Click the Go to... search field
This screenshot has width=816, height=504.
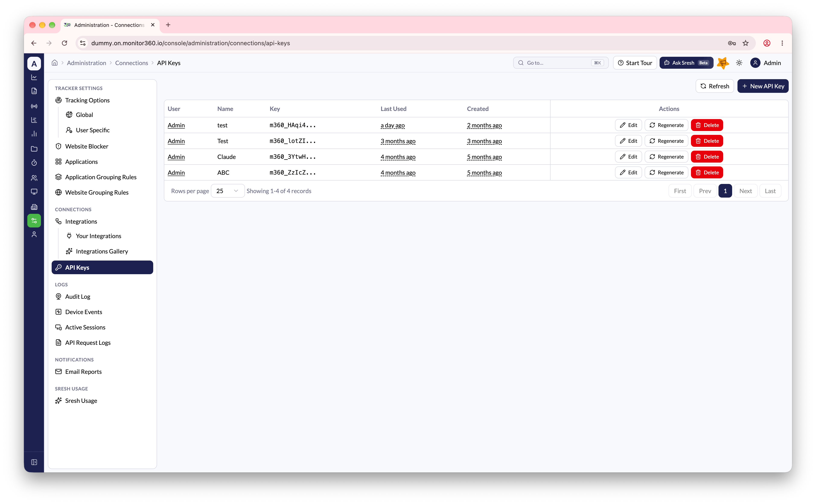[x=561, y=63]
